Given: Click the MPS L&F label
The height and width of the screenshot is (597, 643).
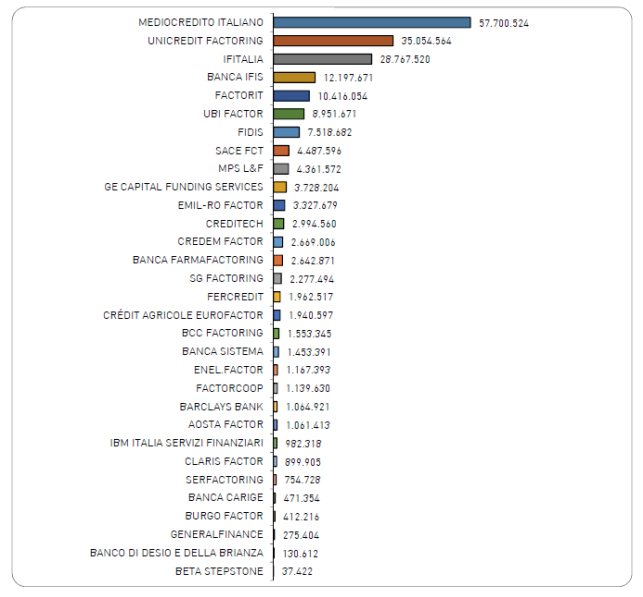Looking at the screenshot, I should (x=241, y=169).
